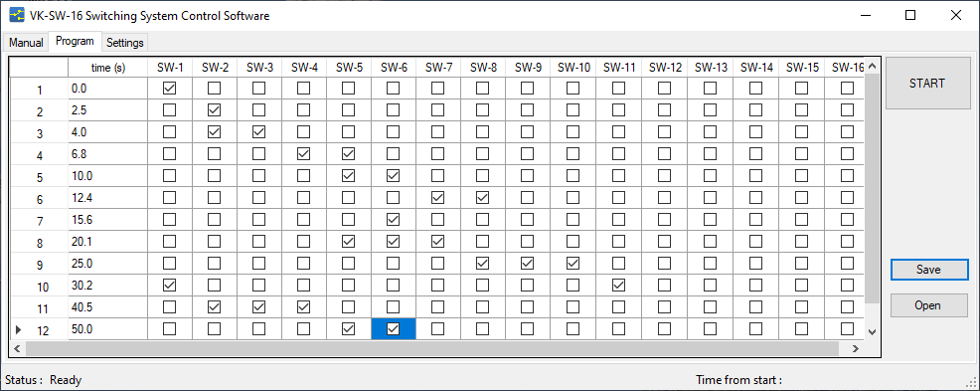Maximize the Switching System Control window

910,16
